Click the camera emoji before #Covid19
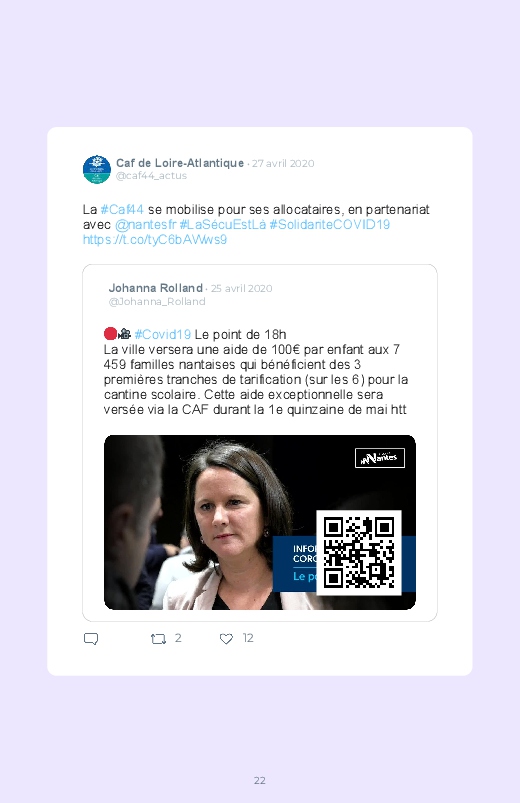Screen dimensions: 520x803 (124, 334)
